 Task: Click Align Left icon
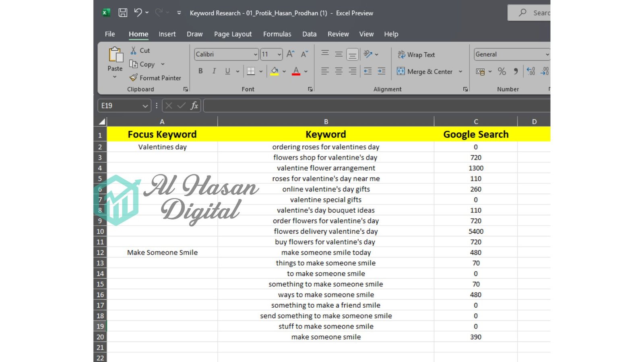[325, 71]
